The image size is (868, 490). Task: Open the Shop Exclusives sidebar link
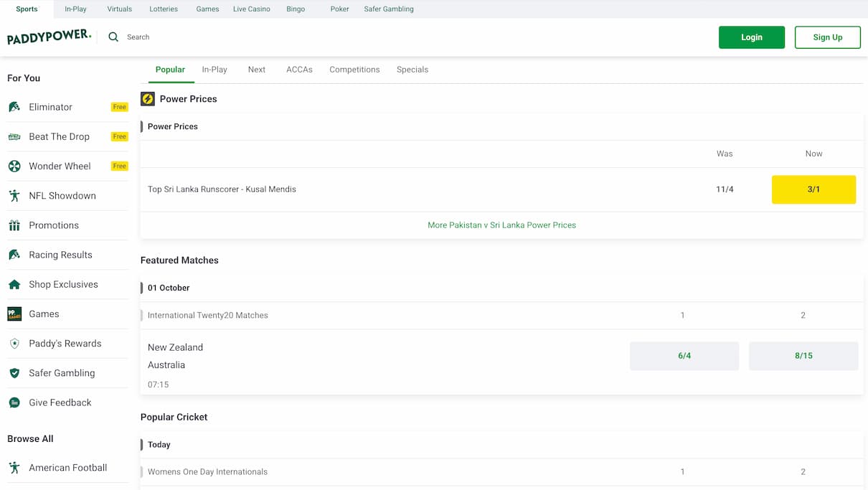pyautogui.click(x=67, y=284)
